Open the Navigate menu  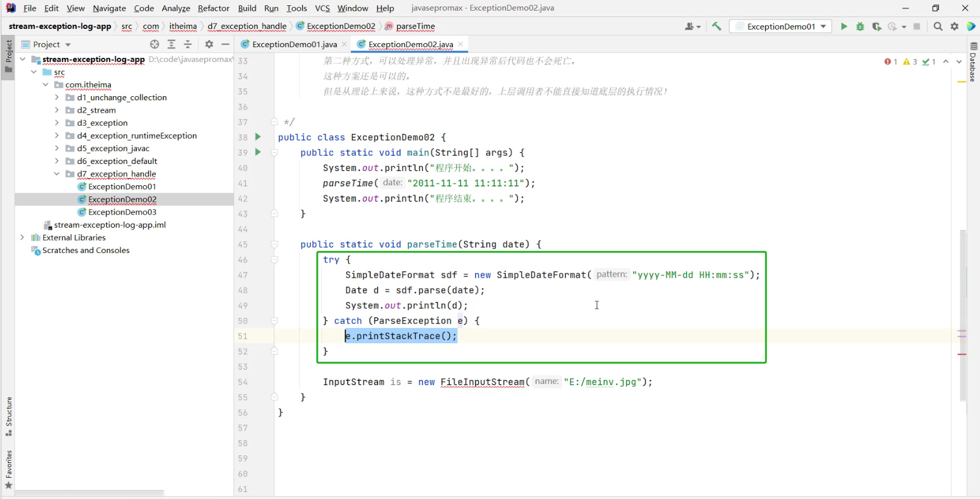[109, 8]
